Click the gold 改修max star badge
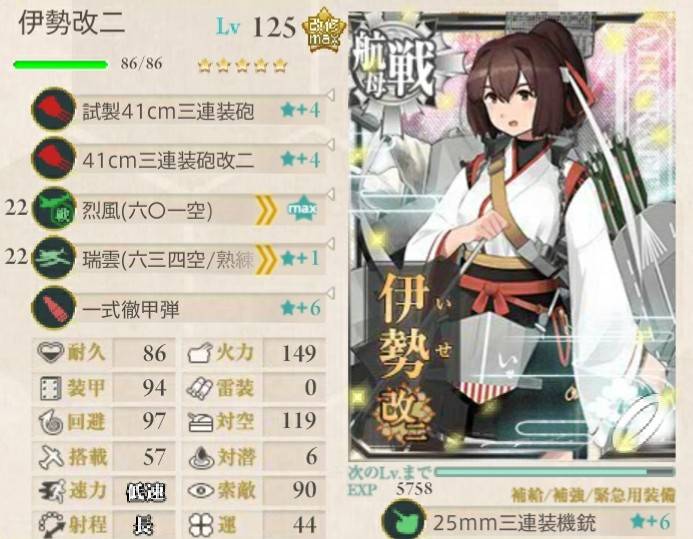The height and width of the screenshot is (539, 693). click(324, 30)
